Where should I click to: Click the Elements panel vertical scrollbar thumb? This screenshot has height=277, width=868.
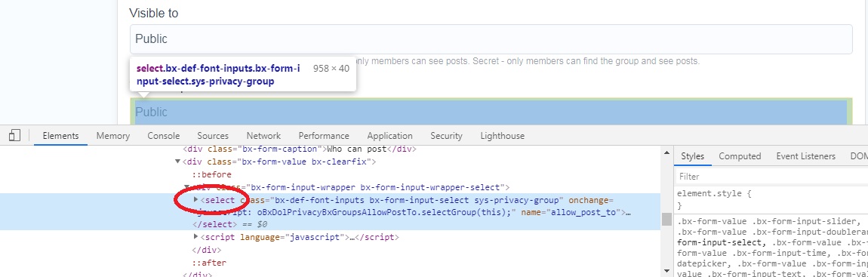667,220
